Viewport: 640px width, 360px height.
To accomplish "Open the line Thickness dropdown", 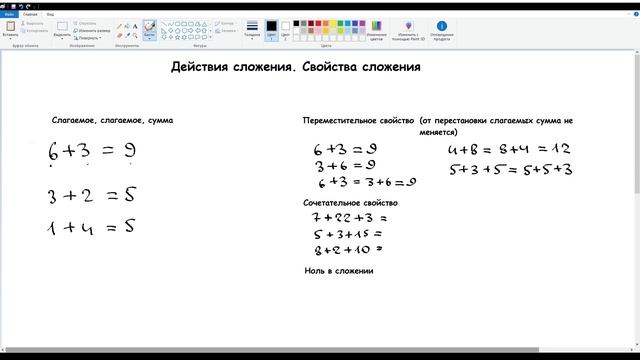I will (x=252, y=30).
